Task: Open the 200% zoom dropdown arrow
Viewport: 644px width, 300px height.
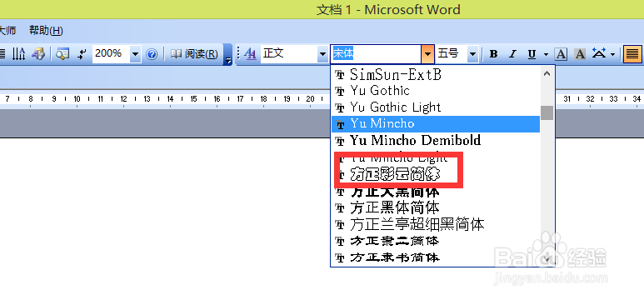Action: 135,54
